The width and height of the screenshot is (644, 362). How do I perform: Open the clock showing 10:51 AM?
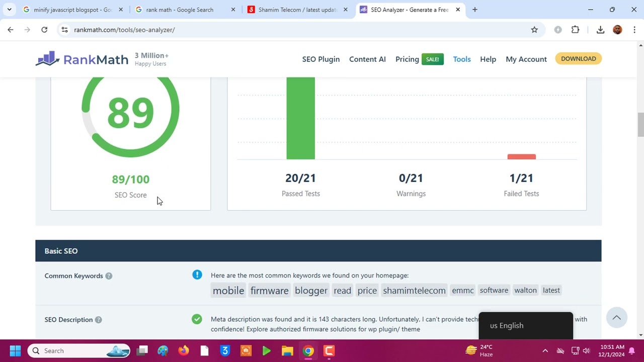coord(611,350)
